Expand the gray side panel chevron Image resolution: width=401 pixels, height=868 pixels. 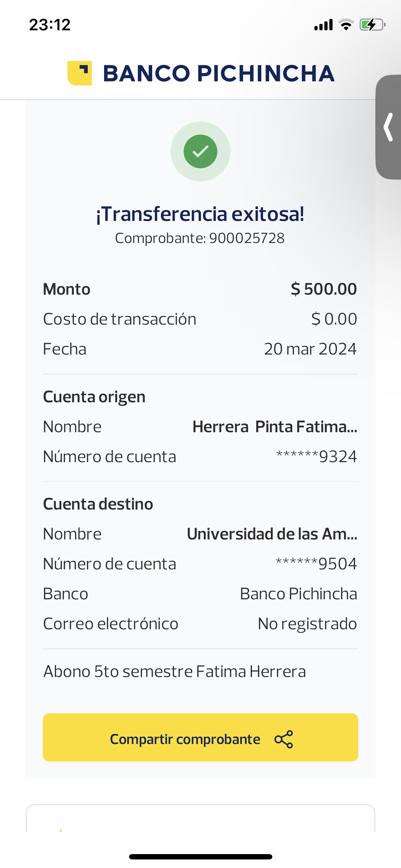(x=389, y=127)
